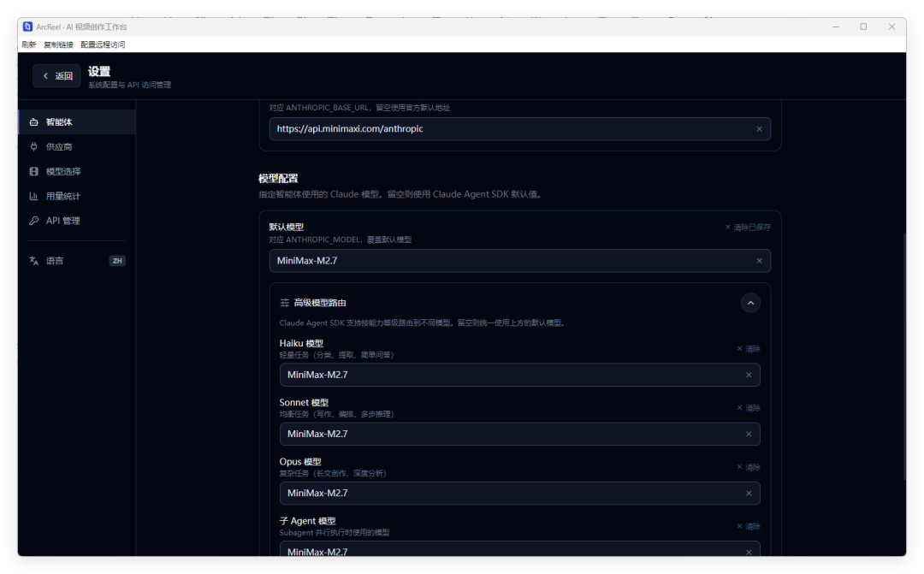Clear the Haiku model field with X icon
This screenshot has width=924, height=574.
pyautogui.click(x=749, y=375)
